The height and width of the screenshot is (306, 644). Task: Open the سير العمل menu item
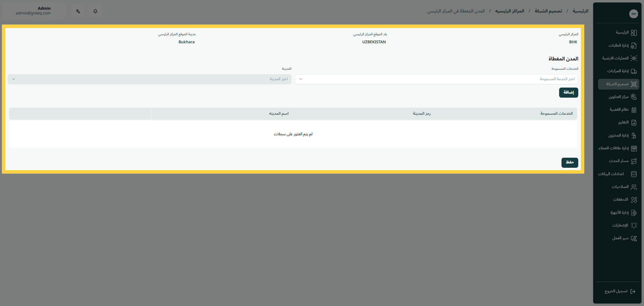coord(619,238)
